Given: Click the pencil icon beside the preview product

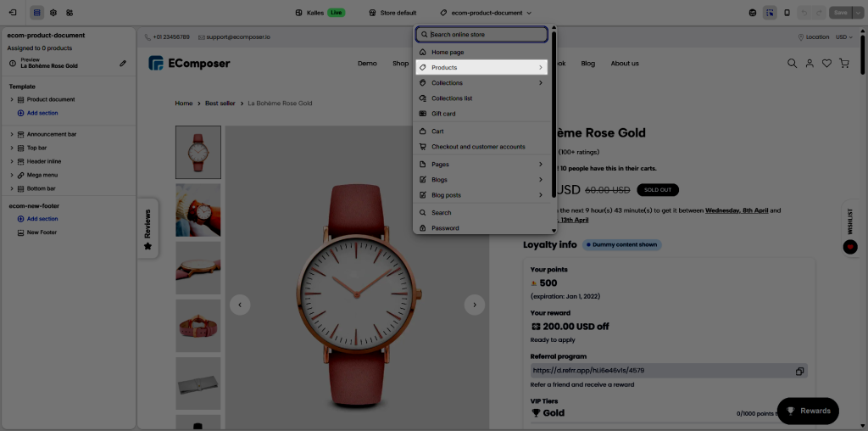Looking at the screenshot, I should click(x=123, y=63).
